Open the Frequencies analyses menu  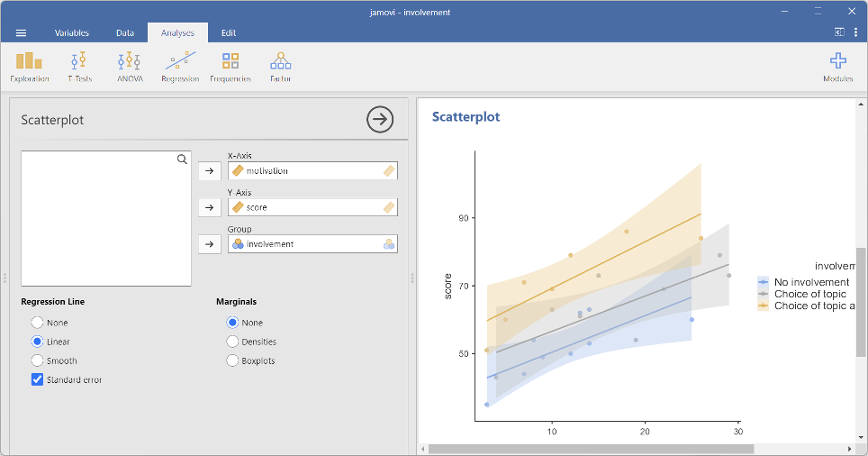point(231,67)
